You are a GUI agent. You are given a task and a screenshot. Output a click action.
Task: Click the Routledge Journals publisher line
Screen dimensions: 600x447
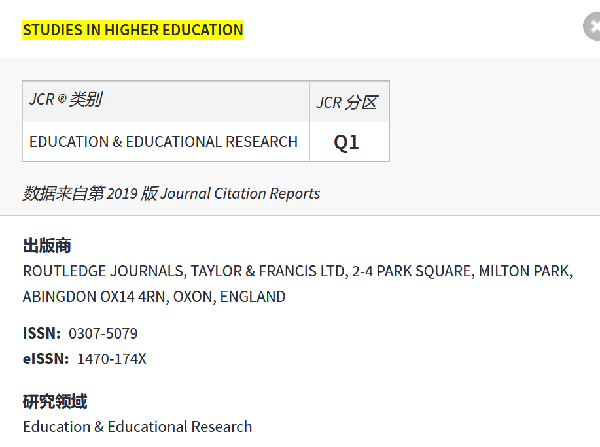tap(298, 271)
